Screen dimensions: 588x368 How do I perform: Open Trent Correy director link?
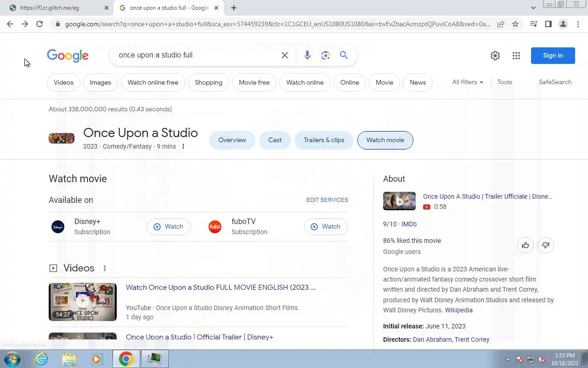pyautogui.click(x=472, y=339)
